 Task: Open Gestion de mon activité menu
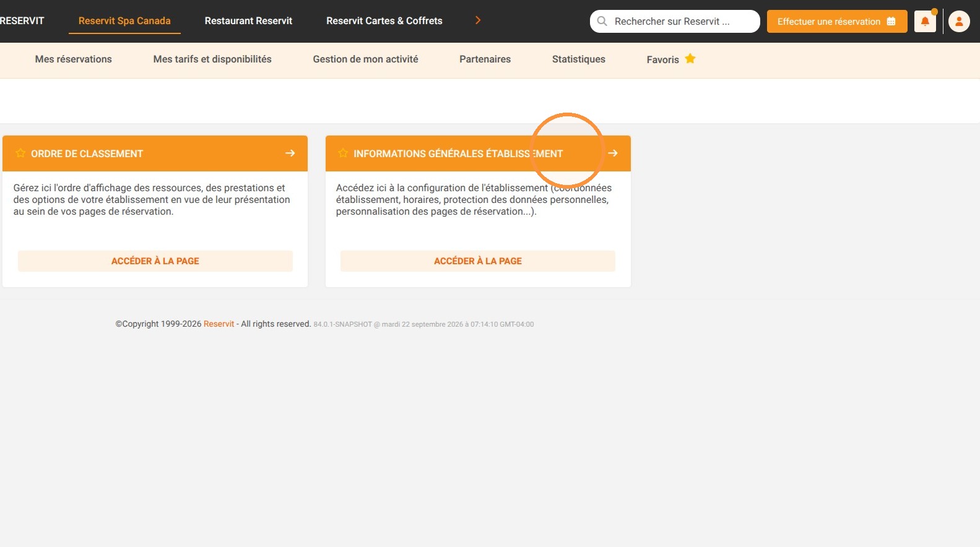click(x=365, y=59)
